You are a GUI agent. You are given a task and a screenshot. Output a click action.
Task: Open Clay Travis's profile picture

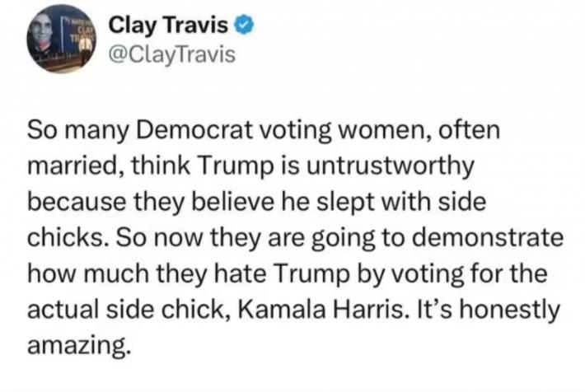[61, 39]
